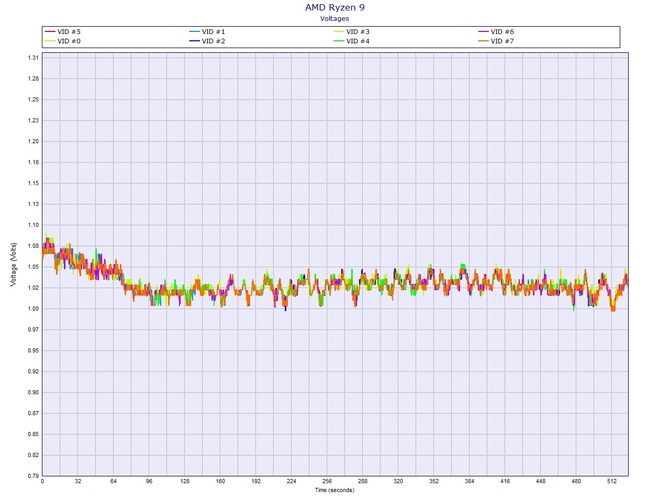Screen dimensions: 670x502
Task: Click the VID #7 legend entry
Action: pyautogui.click(x=496, y=41)
